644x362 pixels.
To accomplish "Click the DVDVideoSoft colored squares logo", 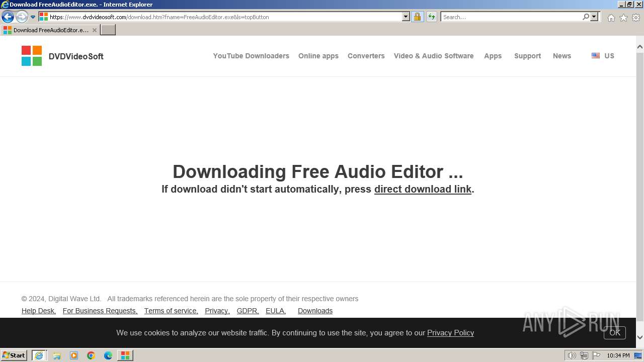I will tap(32, 56).
